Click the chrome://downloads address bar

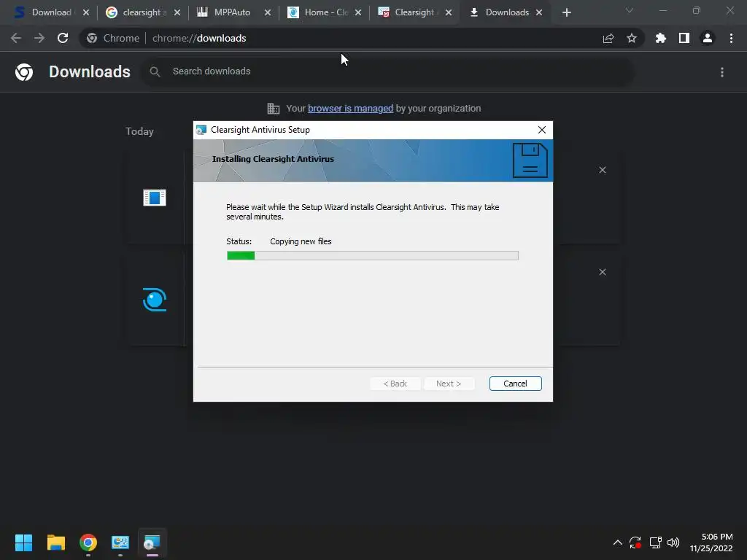(x=362, y=38)
